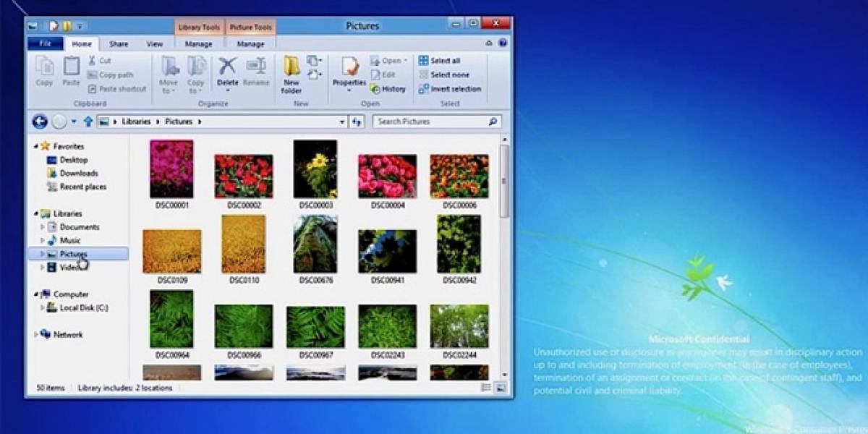Click the Select none command
The image size is (868, 434).
(443, 75)
